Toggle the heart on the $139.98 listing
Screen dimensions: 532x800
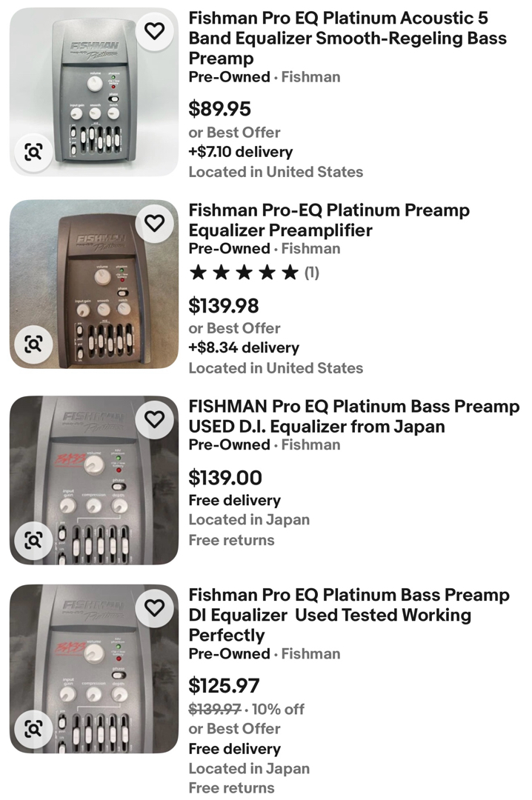[x=154, y=223]
